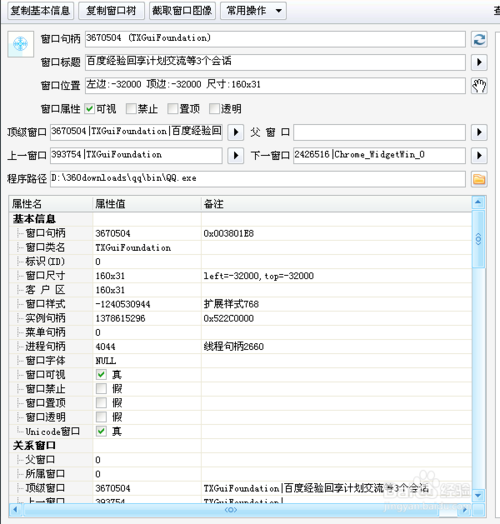This screenshot has width=500, height=524.
Task: Select the 客户区 property row
Action: tap(240, 290)
